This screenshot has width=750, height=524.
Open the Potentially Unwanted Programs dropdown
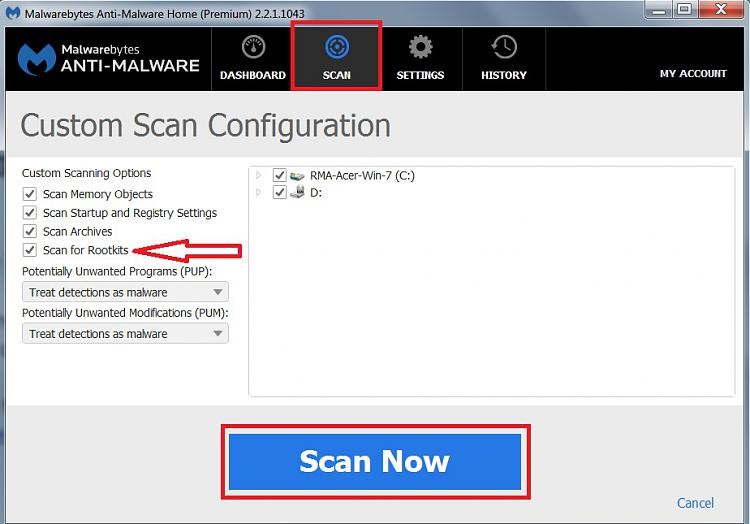click(x=125, y=292)
